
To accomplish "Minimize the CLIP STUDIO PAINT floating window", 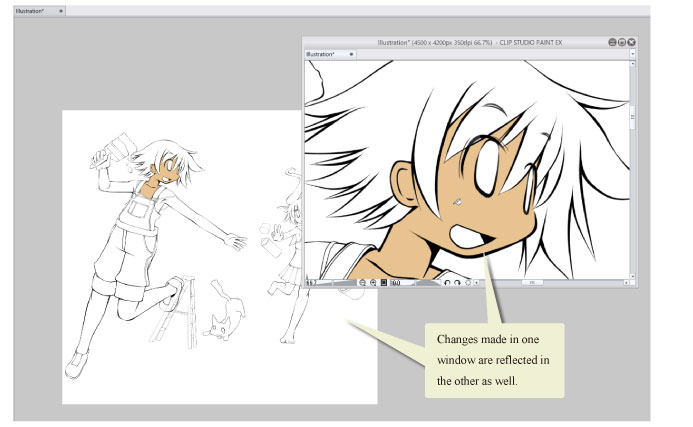I will tap(609, 42).
